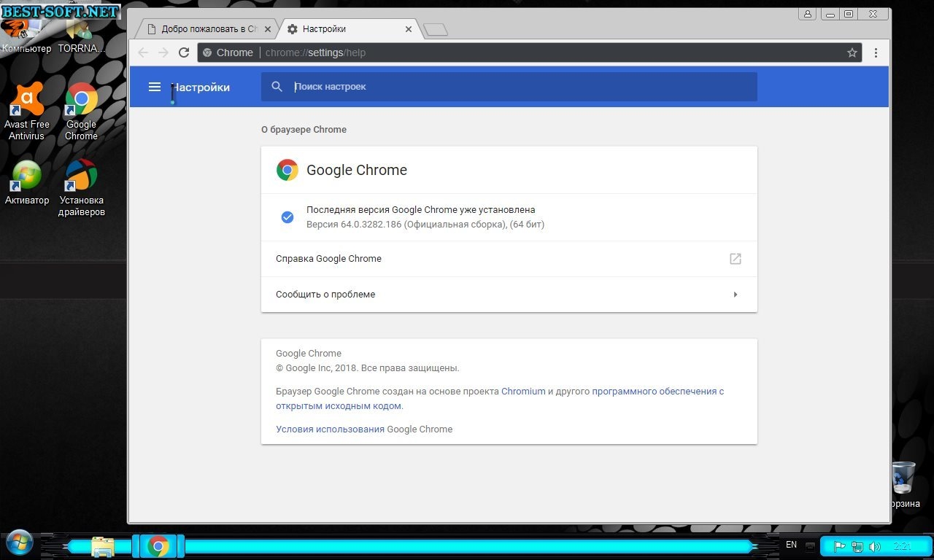
Task: Click the © Google Inc, 2018 copyright text
Action: click(x=368, y=368)
